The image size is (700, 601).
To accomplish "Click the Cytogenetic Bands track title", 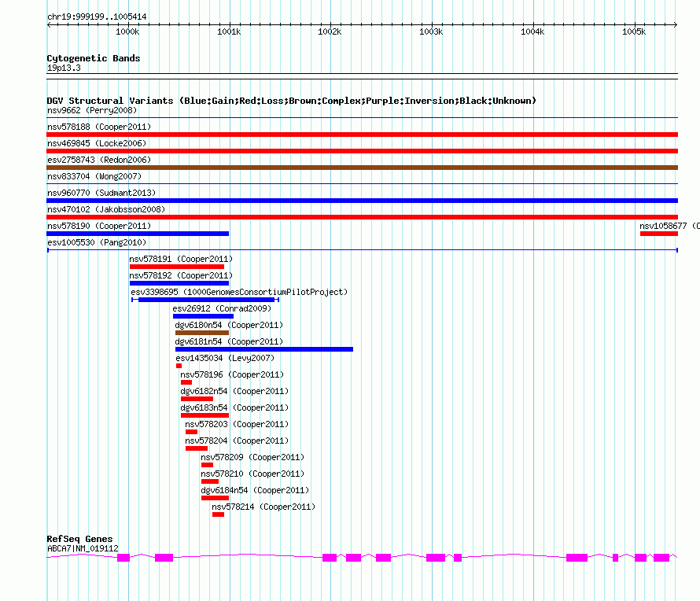I will tap(94, 58).
